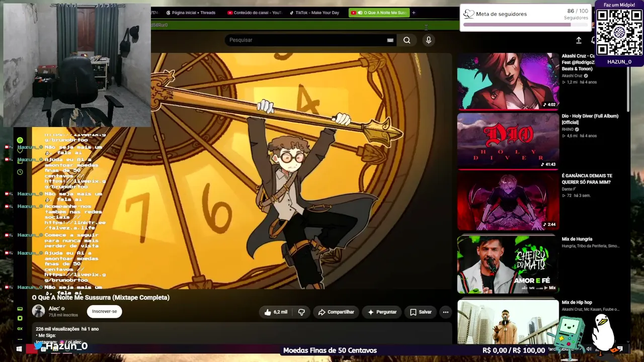The width and height of the screenshot is (644, 362).
Task: Click the Midpix QR code
Action: coord(619,33)
